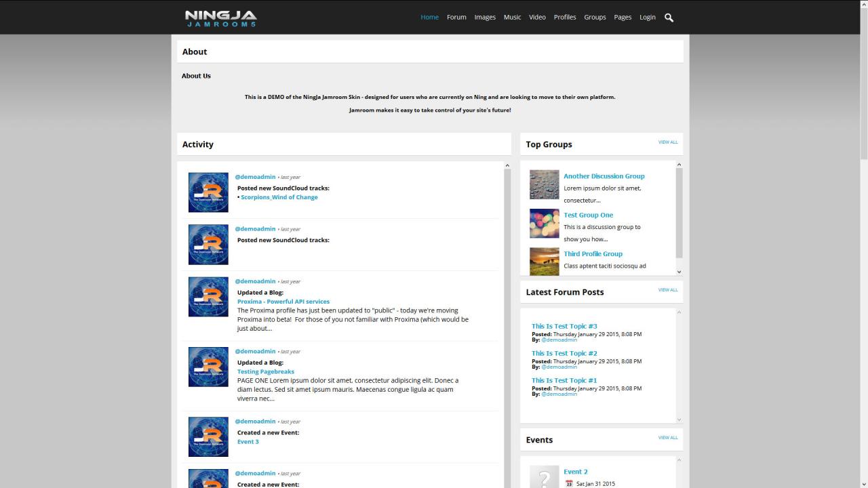This screenshot has width=868, height=488.
Task: Click avatar on the Proxima blog activity
Action: [208, 297]
